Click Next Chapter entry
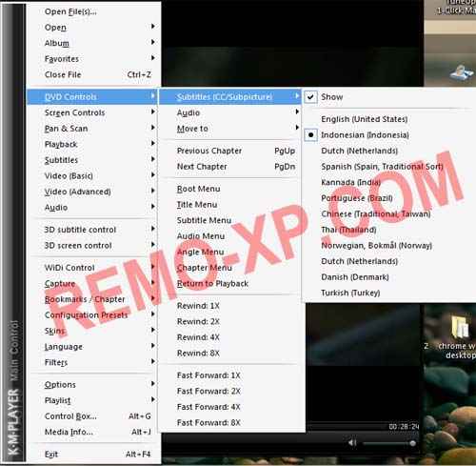 229,167
